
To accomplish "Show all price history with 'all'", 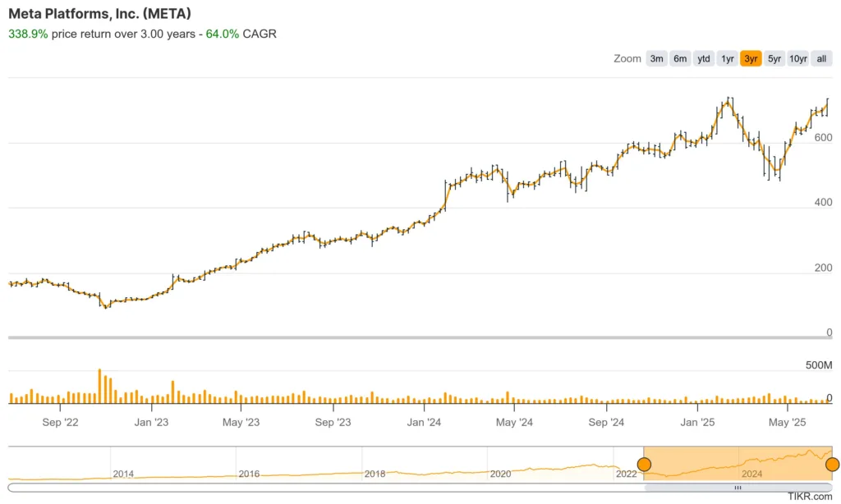I will 821,58.
